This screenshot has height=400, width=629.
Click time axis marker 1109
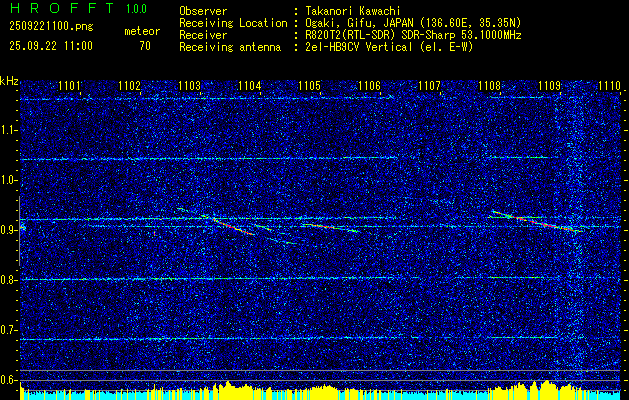(550, 86)
